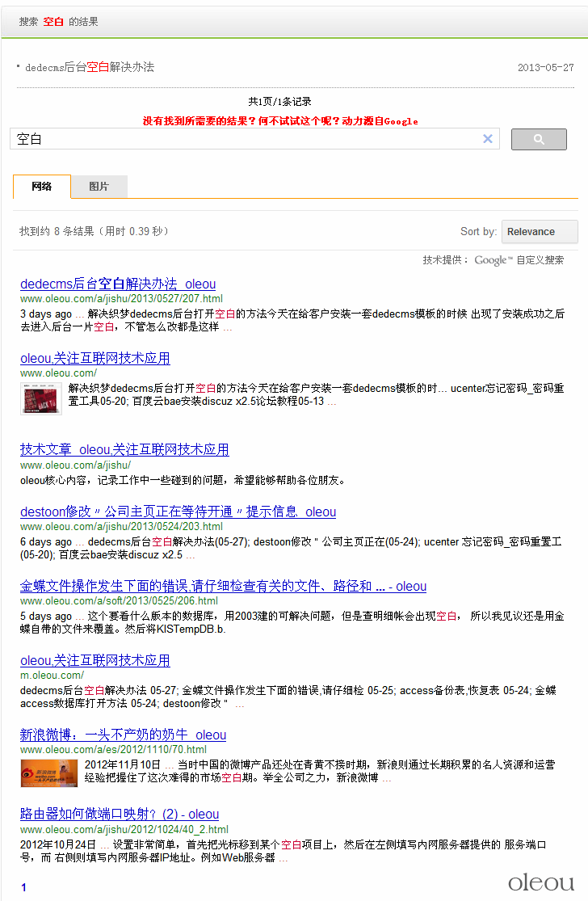Screen dimensions: 588x901
Task: Click URL www.oleou.com/a/jishu/2012/1024/40_2.html
Action: 124,830
